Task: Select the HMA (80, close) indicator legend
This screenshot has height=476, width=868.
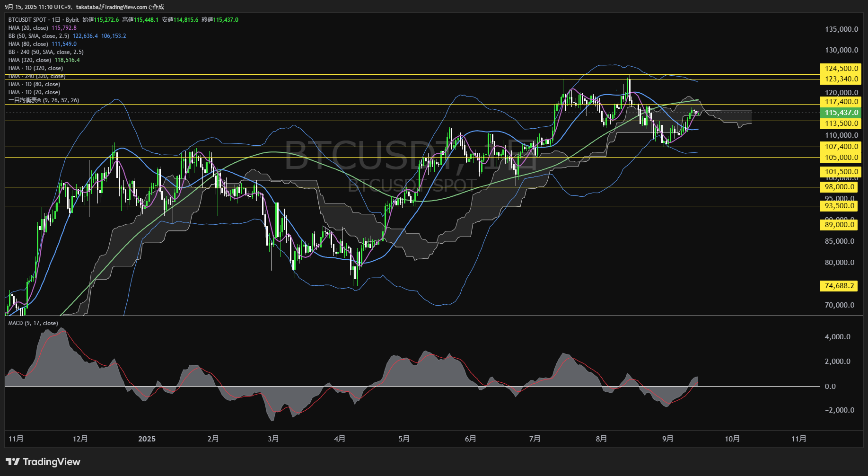Action: 28,44
